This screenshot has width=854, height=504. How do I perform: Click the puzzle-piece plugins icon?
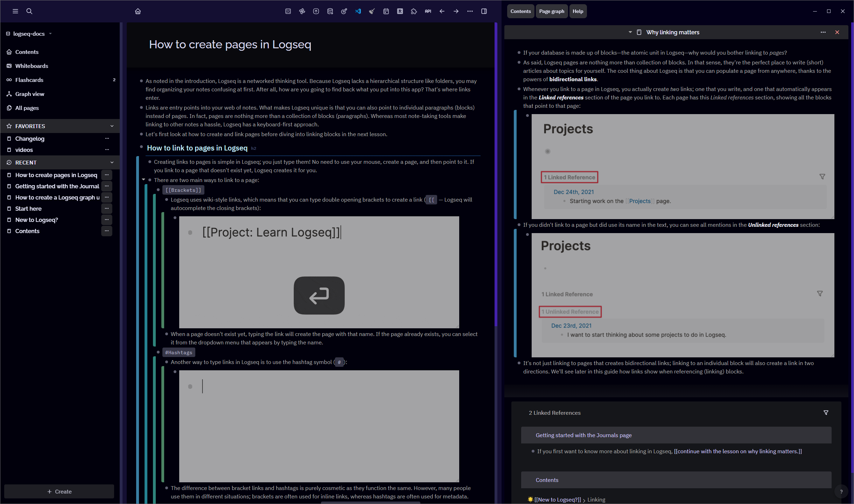pos(414,11)
